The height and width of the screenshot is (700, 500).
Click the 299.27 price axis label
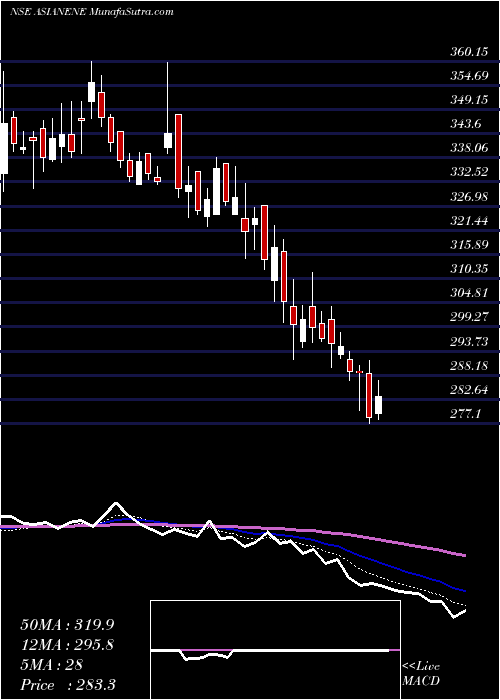468,317
